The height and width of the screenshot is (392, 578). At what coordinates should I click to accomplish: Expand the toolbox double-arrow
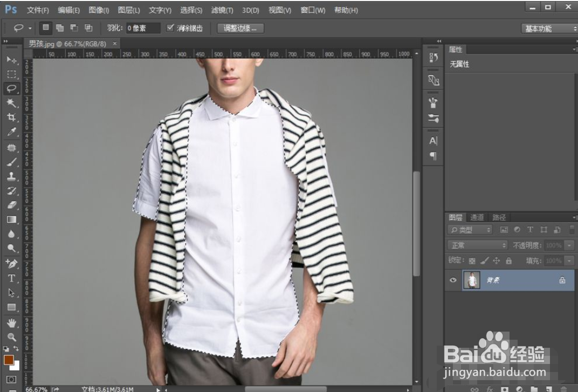coord(5,42)
